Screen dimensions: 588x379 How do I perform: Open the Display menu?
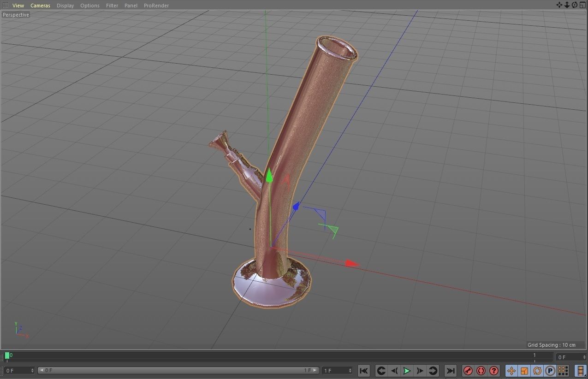pos(65,6)
